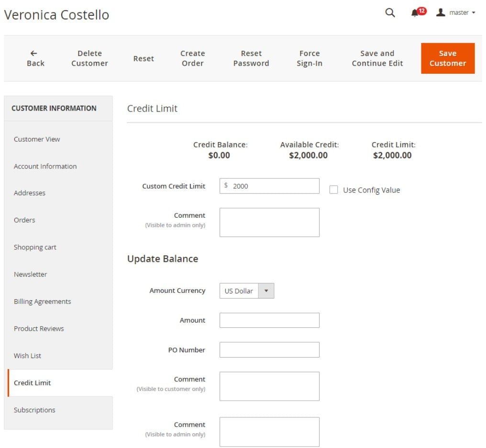The image size is (486, 448).
Task: Click the orange Save Customer button
Action: tap(448, 58)
